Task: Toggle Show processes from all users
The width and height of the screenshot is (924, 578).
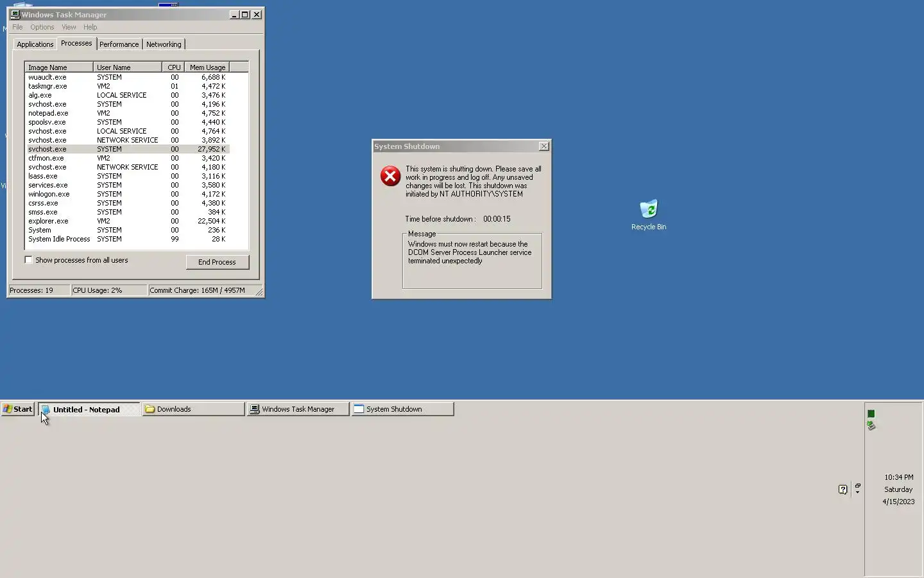Action: [x=28, y=260]
